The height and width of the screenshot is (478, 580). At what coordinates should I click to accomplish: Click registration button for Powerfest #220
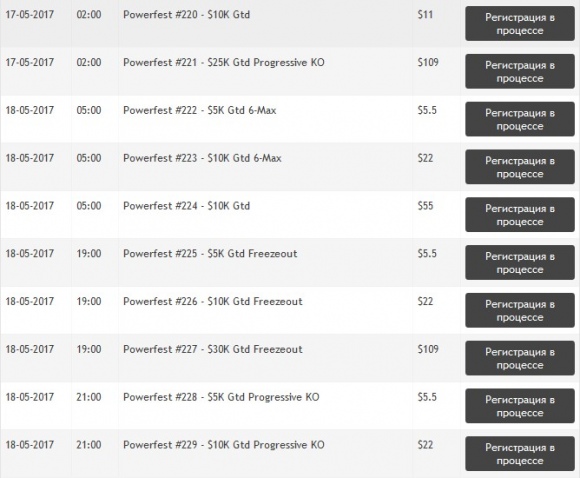pyautogui.click(x=520, y=24)
